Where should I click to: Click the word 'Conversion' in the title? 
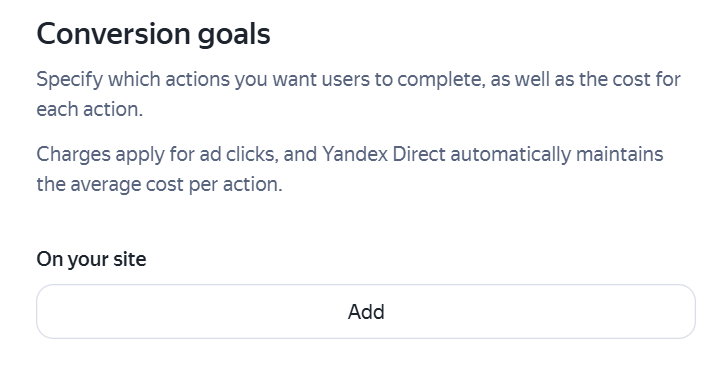(x=114, y=34)
